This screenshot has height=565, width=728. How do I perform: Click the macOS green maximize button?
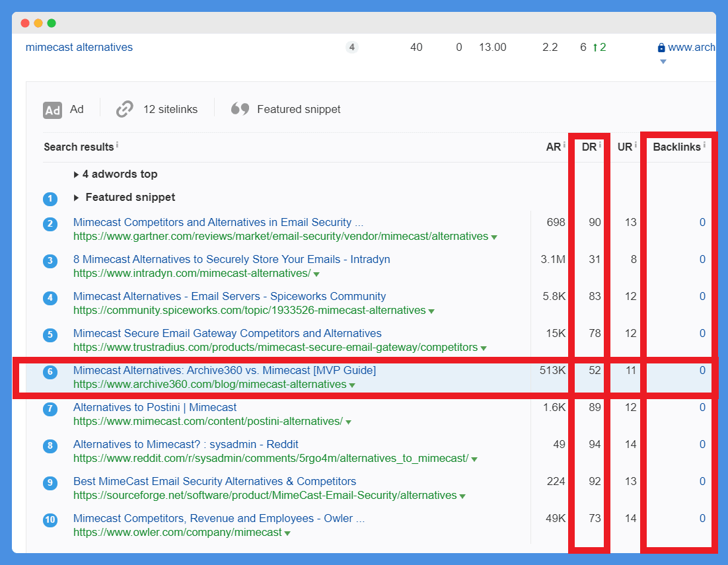tap(52, 23)
